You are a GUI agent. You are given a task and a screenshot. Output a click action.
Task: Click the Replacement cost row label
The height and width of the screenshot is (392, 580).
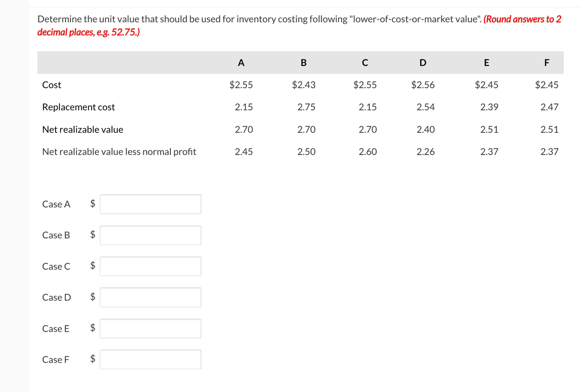(x=78, y=107)
